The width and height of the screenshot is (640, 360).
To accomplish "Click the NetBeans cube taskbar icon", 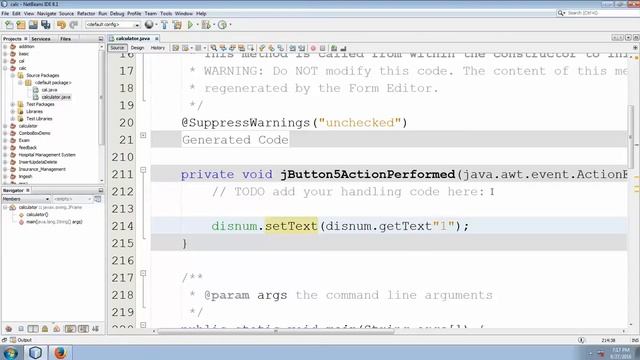I will pyautogui.click(x=36, y=352).
